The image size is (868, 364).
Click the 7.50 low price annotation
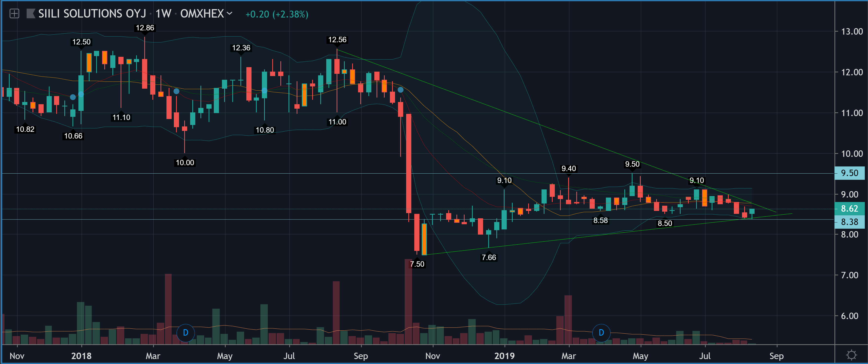tap(417, 264)
